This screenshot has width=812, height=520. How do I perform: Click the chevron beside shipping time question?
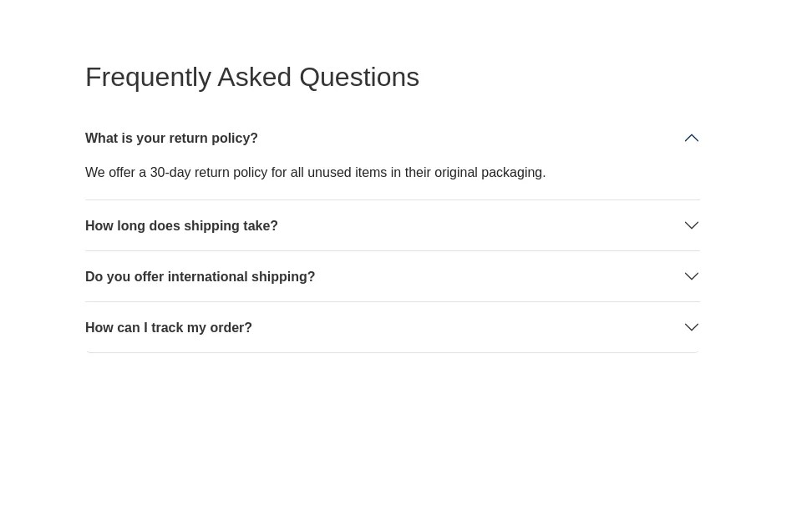(x=691, y=225)
